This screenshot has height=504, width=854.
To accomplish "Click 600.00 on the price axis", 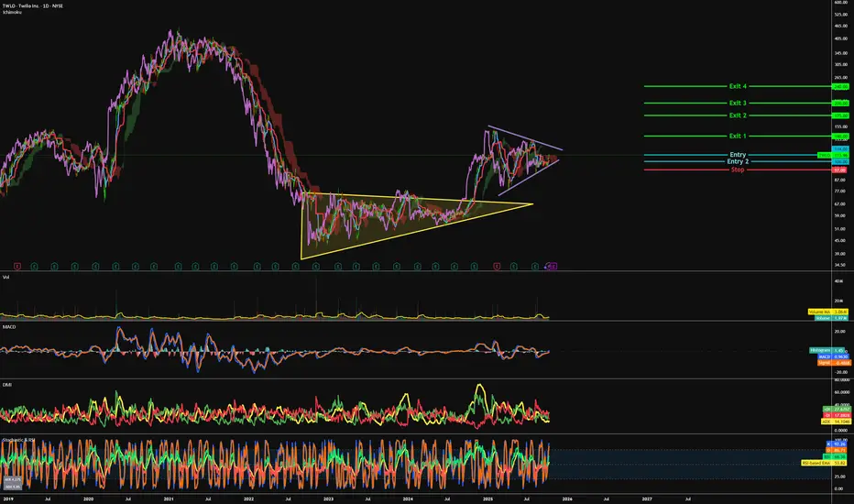I will click(x=841, y=3).
